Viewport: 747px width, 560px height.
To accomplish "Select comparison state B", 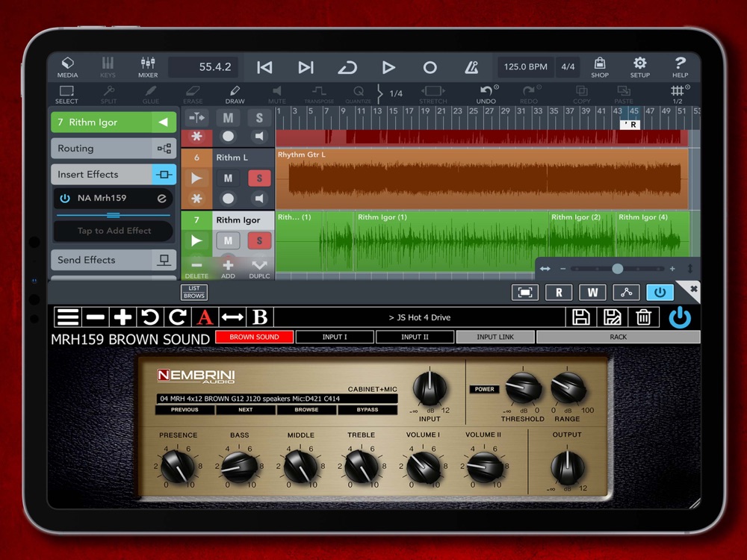I will (x=260, y=317).
